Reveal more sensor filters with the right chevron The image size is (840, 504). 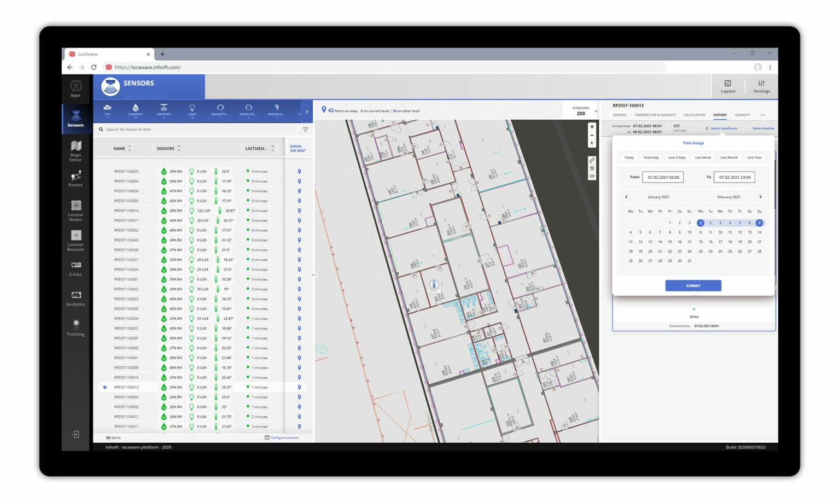point(307,111)
